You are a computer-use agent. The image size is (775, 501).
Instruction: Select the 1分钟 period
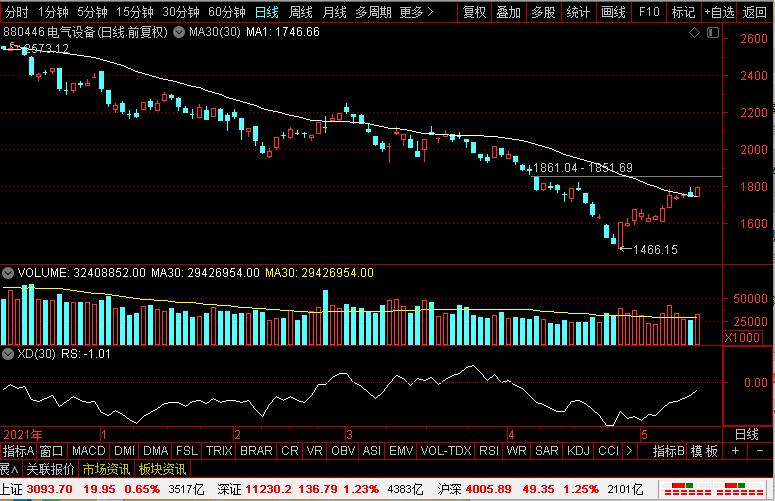coord(53,12)
